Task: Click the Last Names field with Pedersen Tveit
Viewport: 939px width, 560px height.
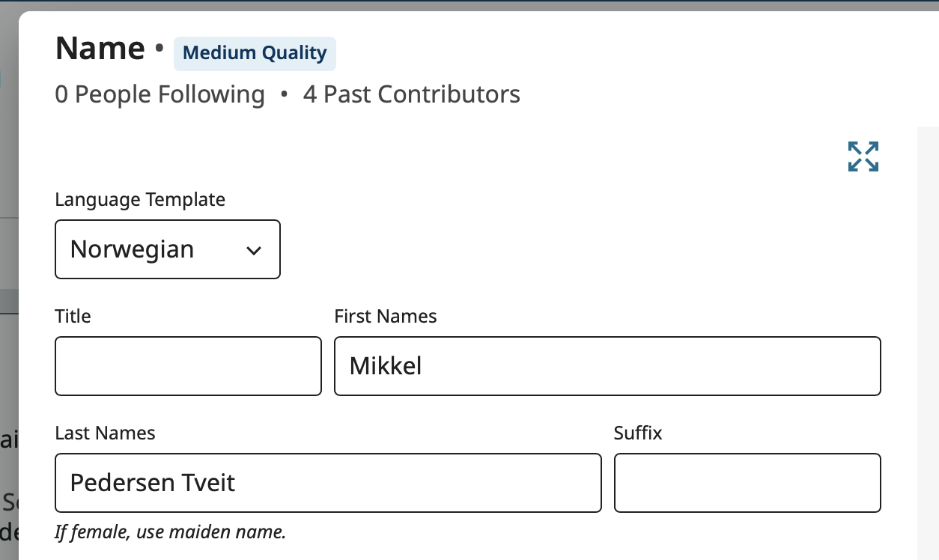Action: (328, 483)
